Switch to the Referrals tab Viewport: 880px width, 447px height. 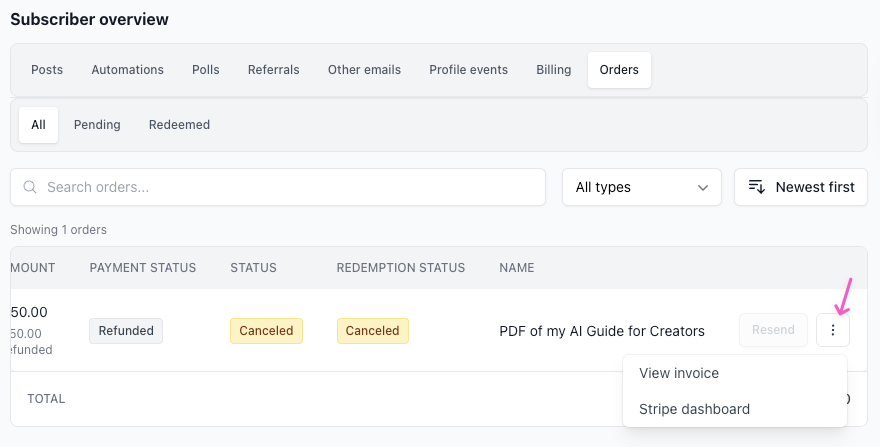point(274,70)
